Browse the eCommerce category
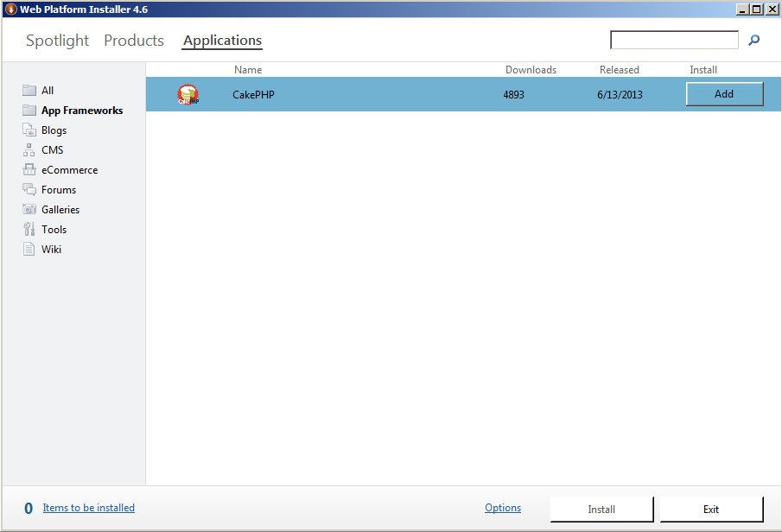Screen dimensions: 782x532 (70, 170)
